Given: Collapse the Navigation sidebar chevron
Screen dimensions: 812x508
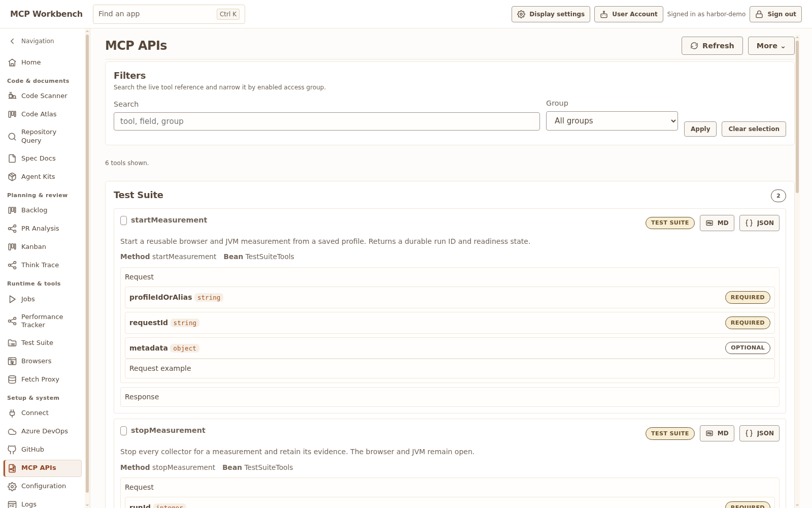Looking at the screenshot, I should click(13, 41).
